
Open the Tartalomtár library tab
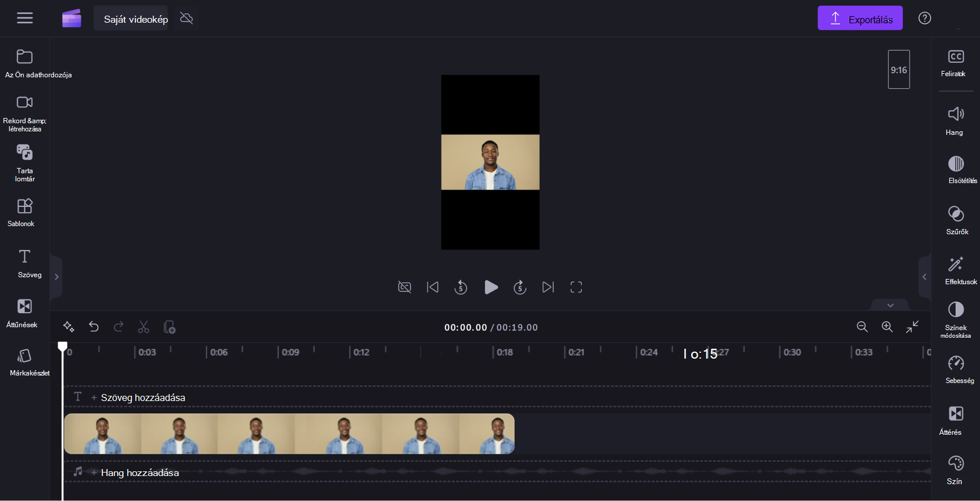[x=25, y=164]
